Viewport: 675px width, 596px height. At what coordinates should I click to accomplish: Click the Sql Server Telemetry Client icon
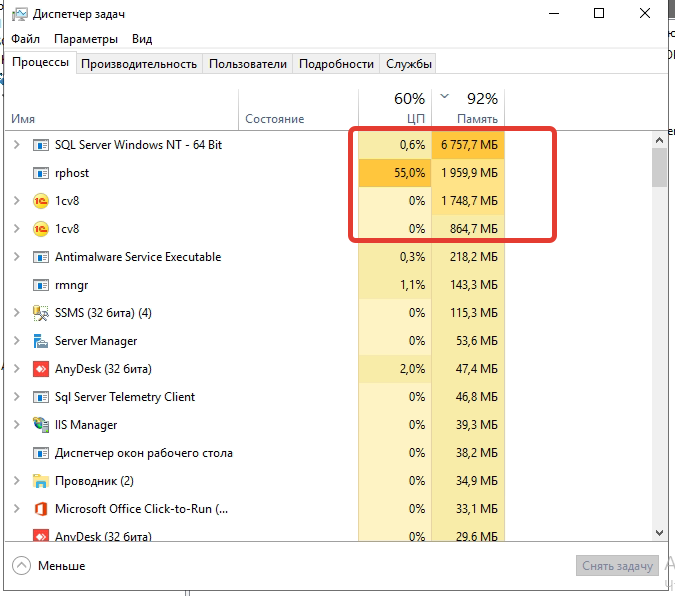[41, 397]
